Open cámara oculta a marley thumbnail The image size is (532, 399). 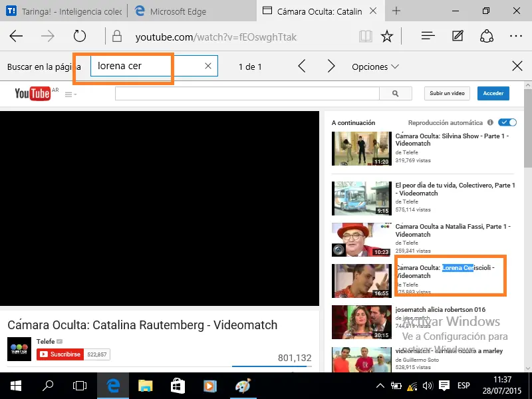(x=361, y=359)
